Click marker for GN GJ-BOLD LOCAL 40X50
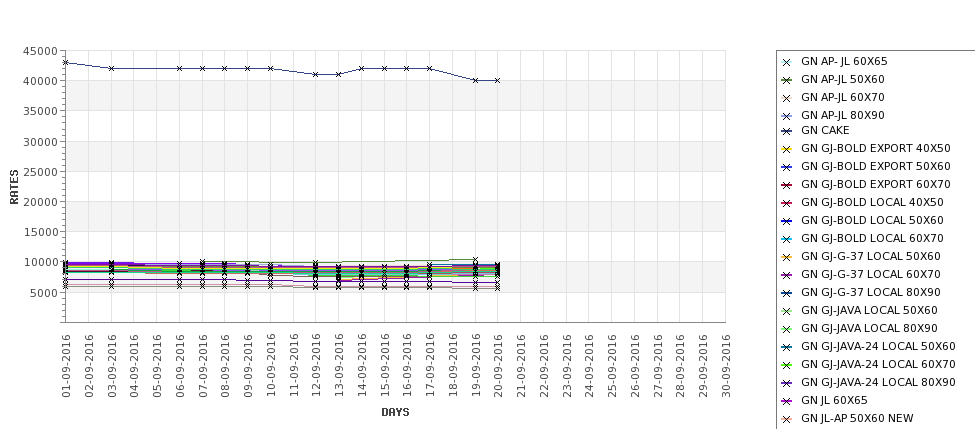Viewport: 975px width, 429px height. [787, 203]
